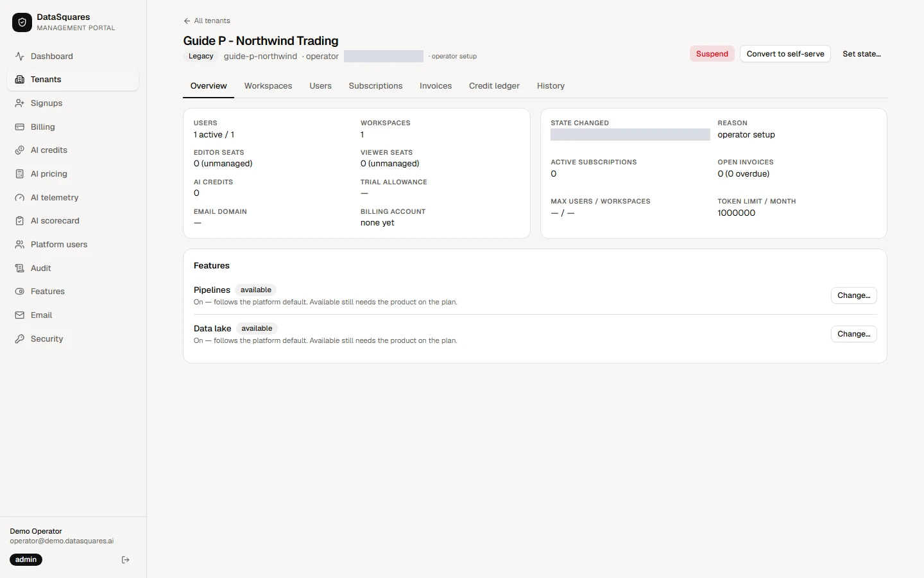
Task: Click the Security key icon
Action: [x=20, y=339]
